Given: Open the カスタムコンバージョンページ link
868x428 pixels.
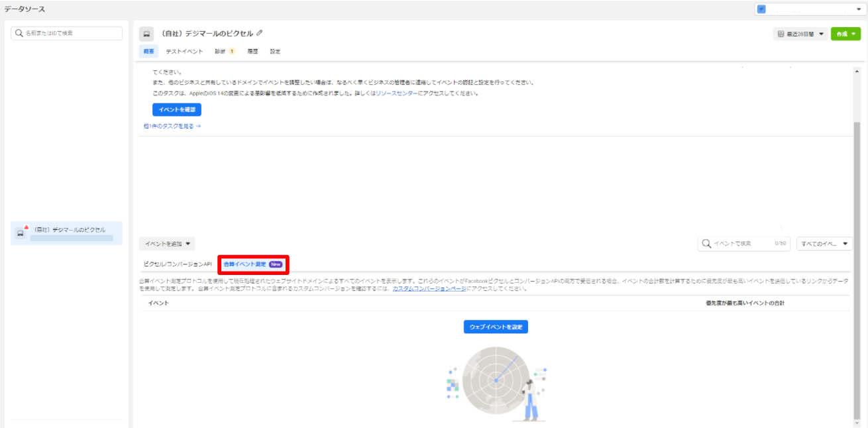Looking at the screenshot, I should [429, 289].
